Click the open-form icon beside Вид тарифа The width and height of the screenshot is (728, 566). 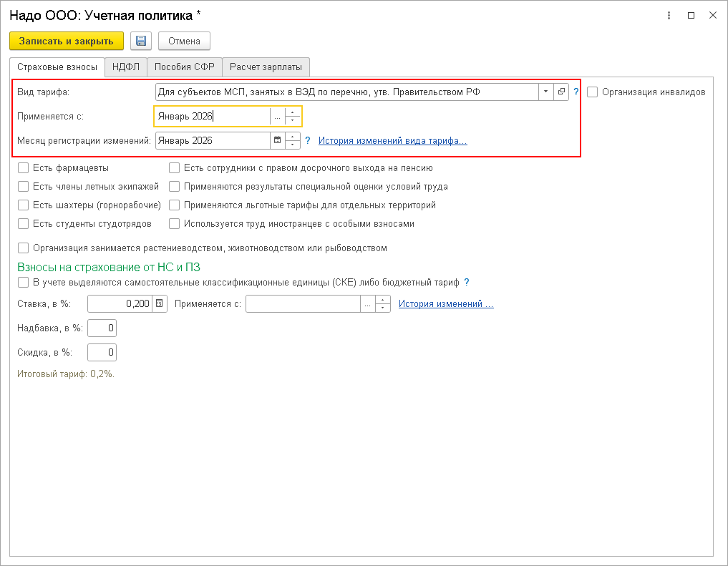[562, 92]
